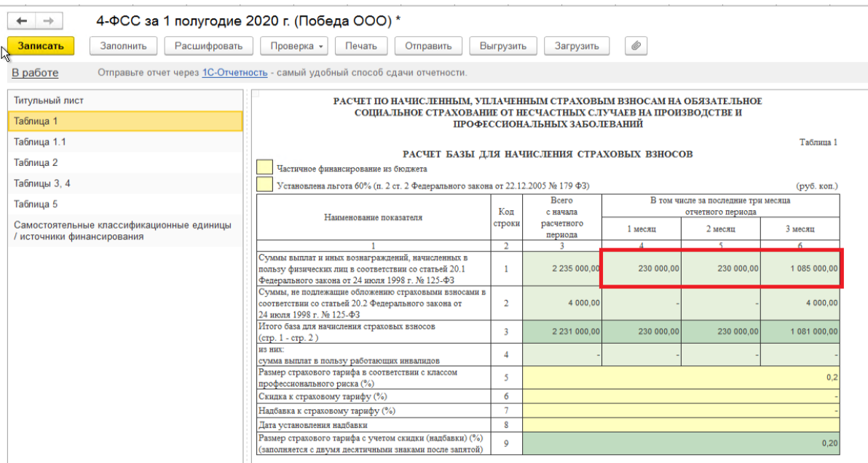The image size is (868, 463).
Task: Open attachments via paperclip icon
Action: [636, 46]
